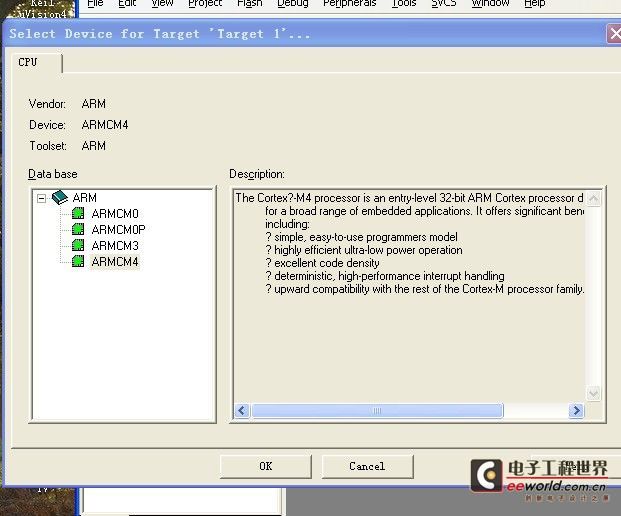The height and width of the screenshot is (516, 621).
Task: Open the Peripherals menu
Action: [x=350, y=4]
